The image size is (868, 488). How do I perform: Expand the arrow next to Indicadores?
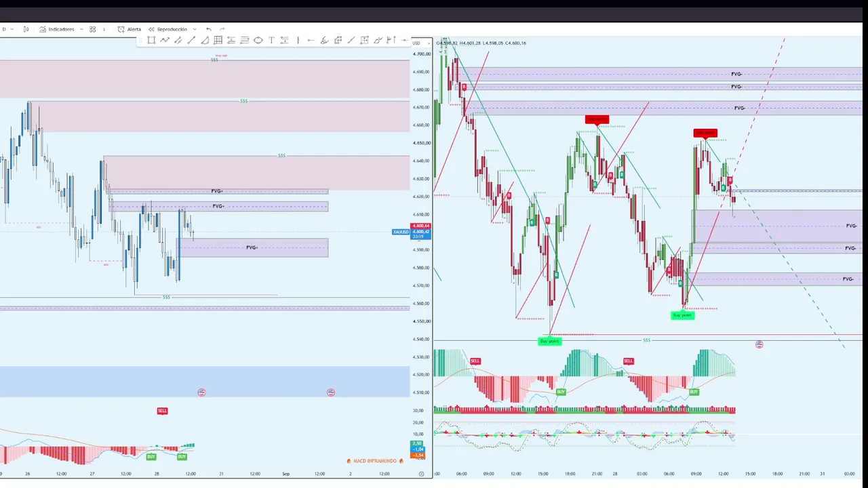pos(81,29)
